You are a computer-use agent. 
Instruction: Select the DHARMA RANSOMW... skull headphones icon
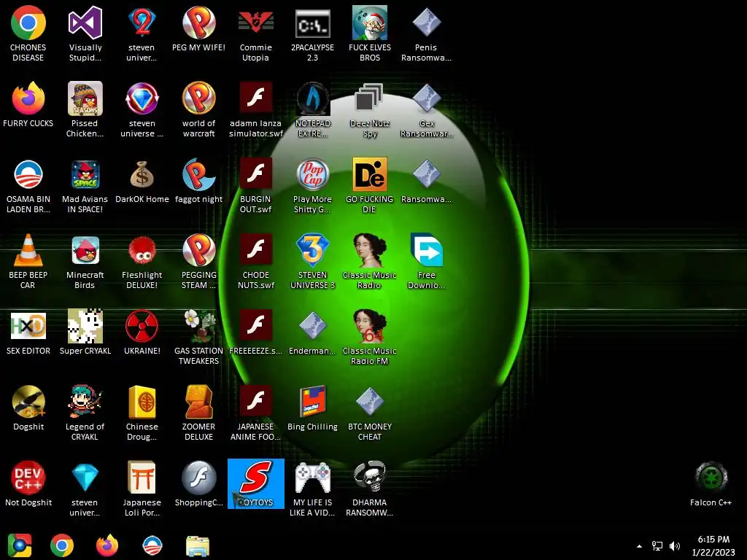[x=369, y=478]
